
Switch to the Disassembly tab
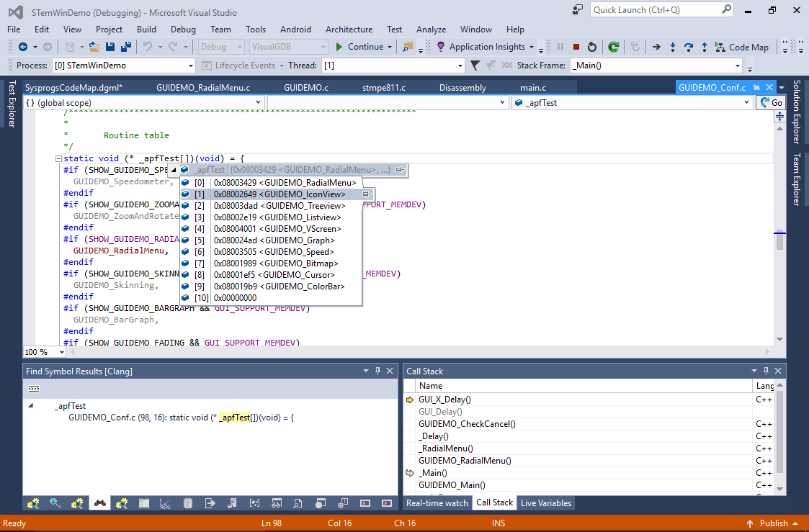[x=462, y=88]
